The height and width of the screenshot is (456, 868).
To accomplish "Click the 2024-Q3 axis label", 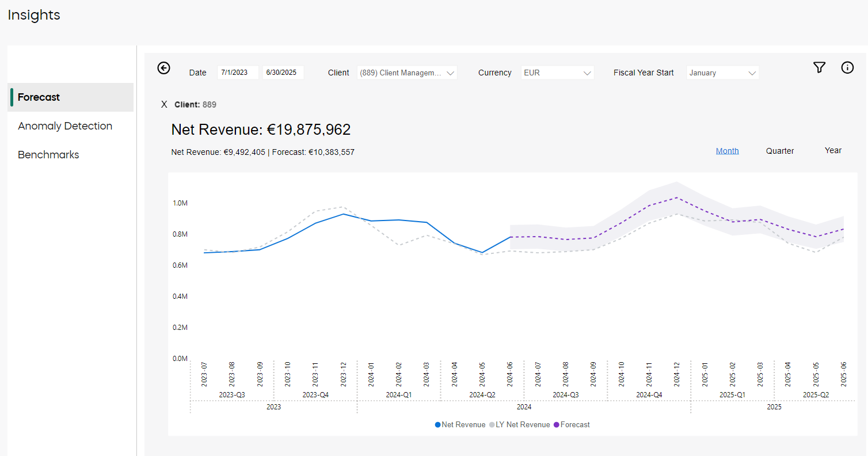I will pos(566,395).
